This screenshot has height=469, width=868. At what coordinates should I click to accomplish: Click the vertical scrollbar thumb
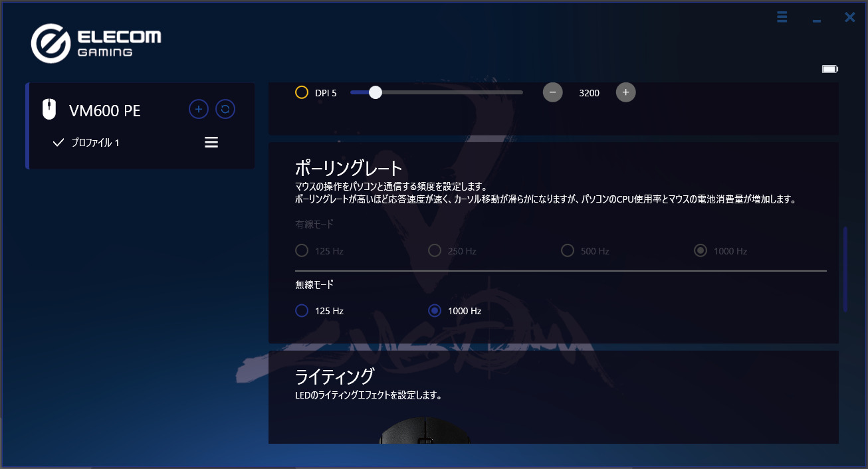tap(845, 269)
